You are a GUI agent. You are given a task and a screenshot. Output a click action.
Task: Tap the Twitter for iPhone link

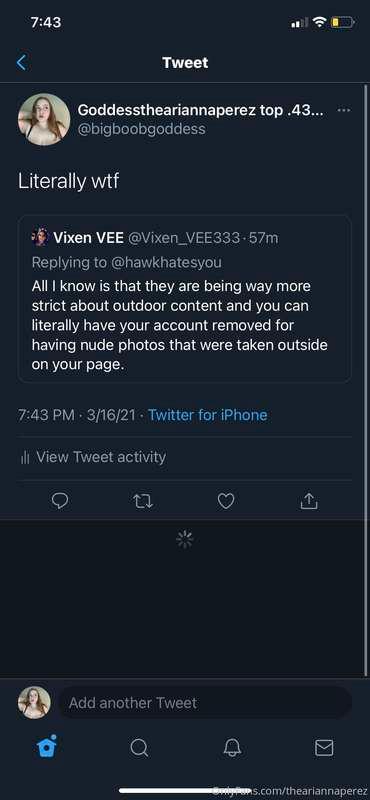tap(207, 415)
